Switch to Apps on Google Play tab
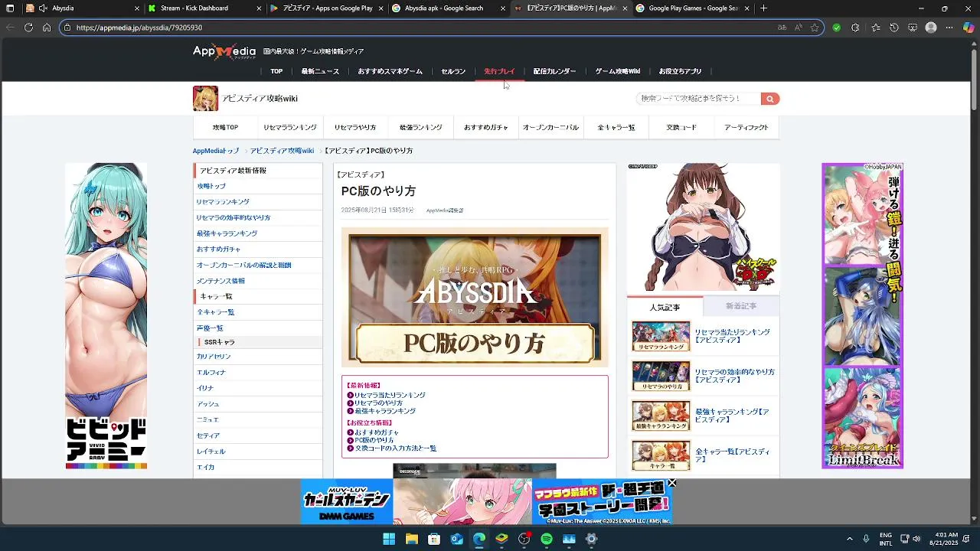The image size is (980, 551). pyautogui.click(x=326, y=8)
